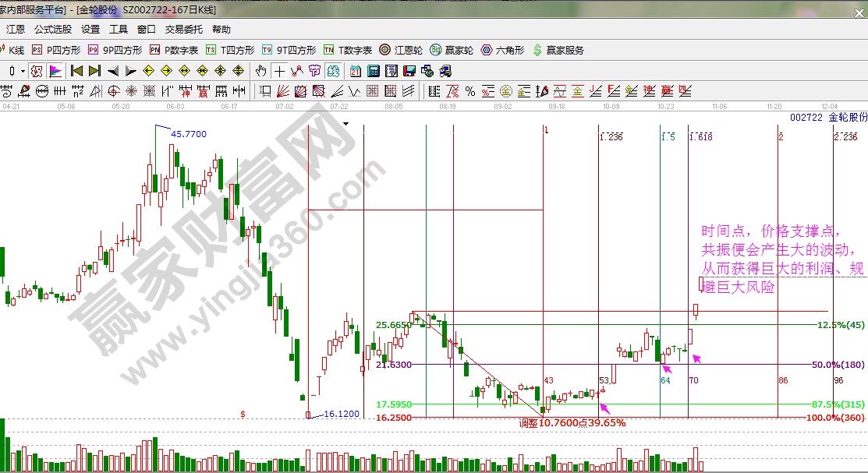The width and height of the screenshot is (868, 473).
Task: Jump to first bar with skip-to-start icon
Action: [x=76, y=71]
